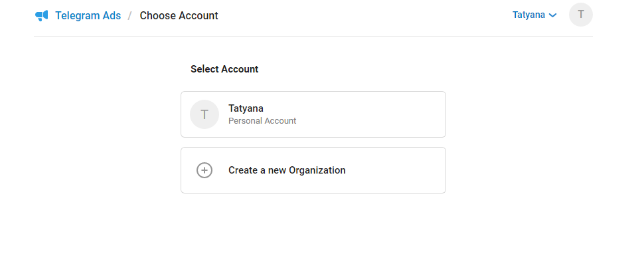The width and height of the screenshot is (644, 264).
Task: Click the plus icon for new organization
Action: click(204, 170)
